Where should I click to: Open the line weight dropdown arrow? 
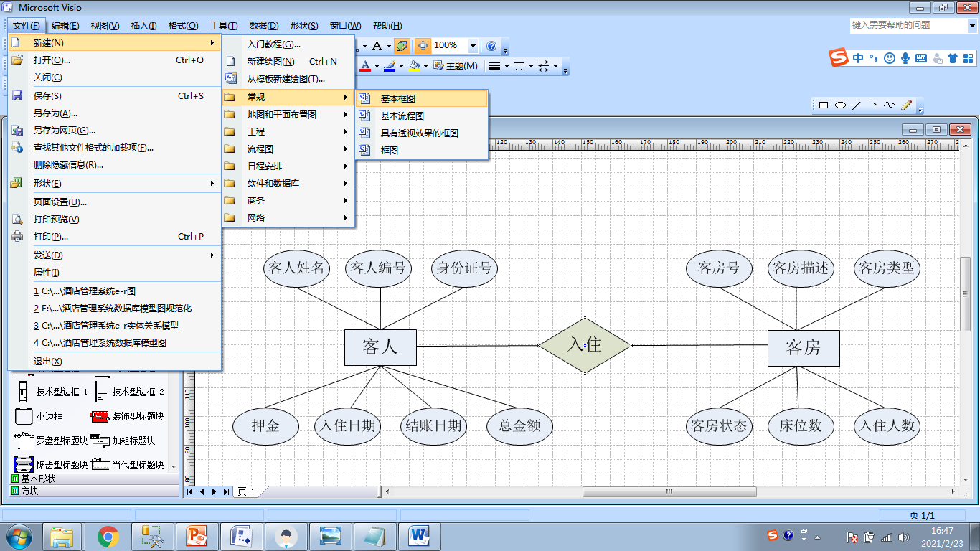[505, 65]
